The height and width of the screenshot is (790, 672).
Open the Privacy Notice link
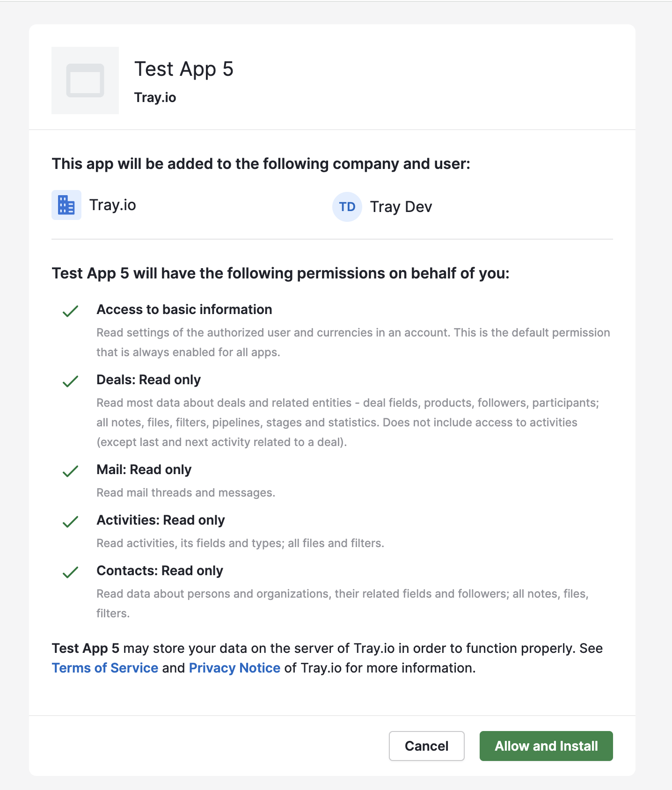234,667
